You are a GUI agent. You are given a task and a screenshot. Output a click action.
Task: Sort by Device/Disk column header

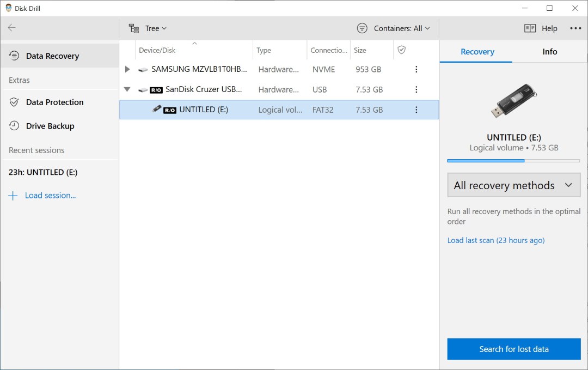(157, 50)
